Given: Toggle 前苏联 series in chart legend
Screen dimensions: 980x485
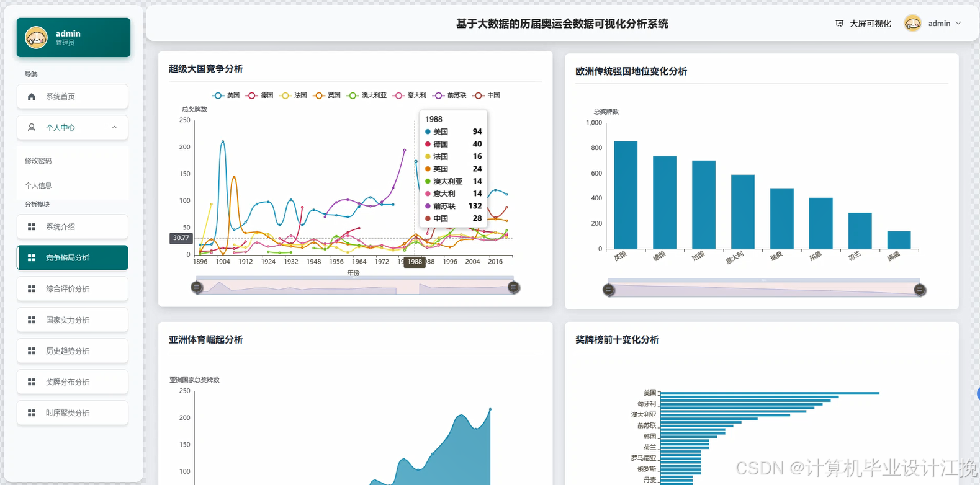Looking at the screenshot, I should tap(449, 96).
